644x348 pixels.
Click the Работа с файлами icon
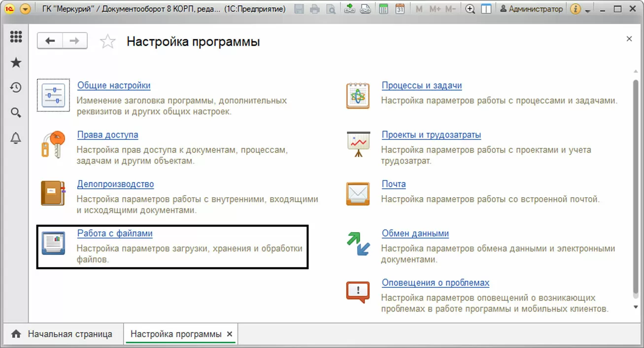[53, 243]
